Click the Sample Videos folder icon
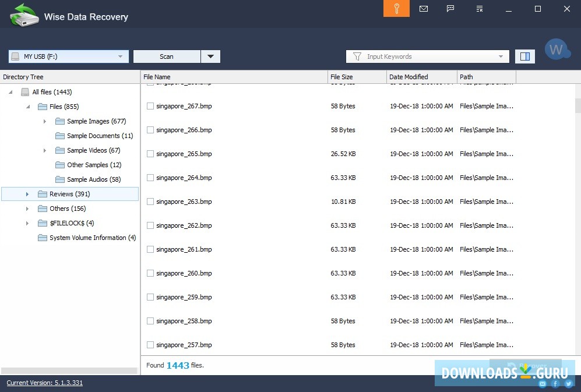Viewport: 581px width, 392px height. (x=59, y=150)
